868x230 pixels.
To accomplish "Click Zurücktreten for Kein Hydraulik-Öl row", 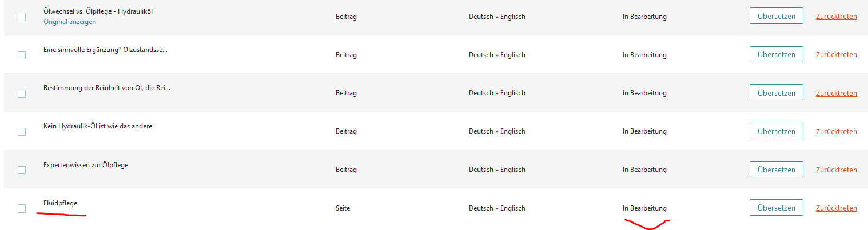I will (836, 131).
